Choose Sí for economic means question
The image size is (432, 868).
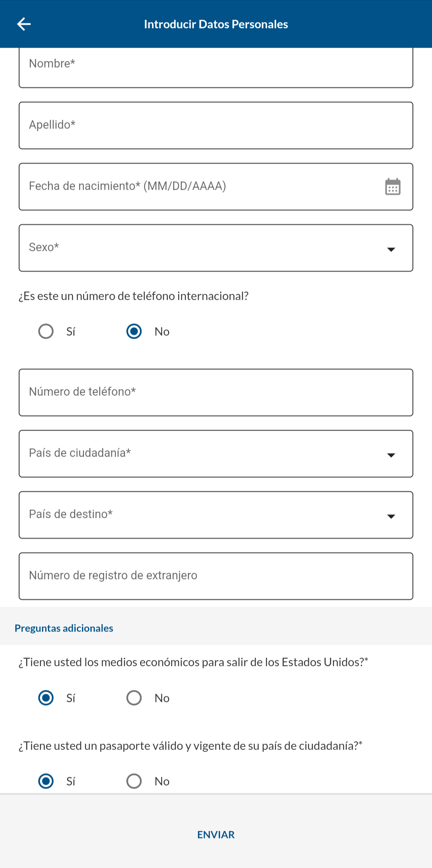46,698
